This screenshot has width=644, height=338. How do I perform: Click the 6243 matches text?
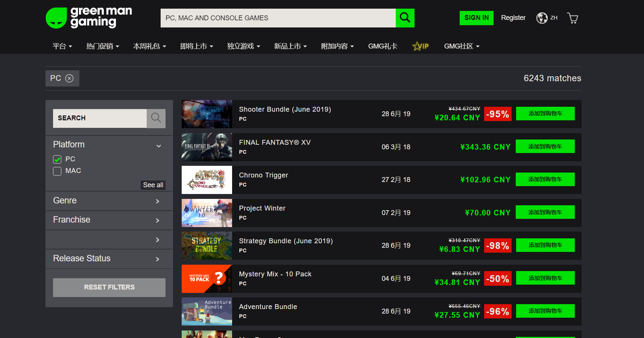point(552,78)
